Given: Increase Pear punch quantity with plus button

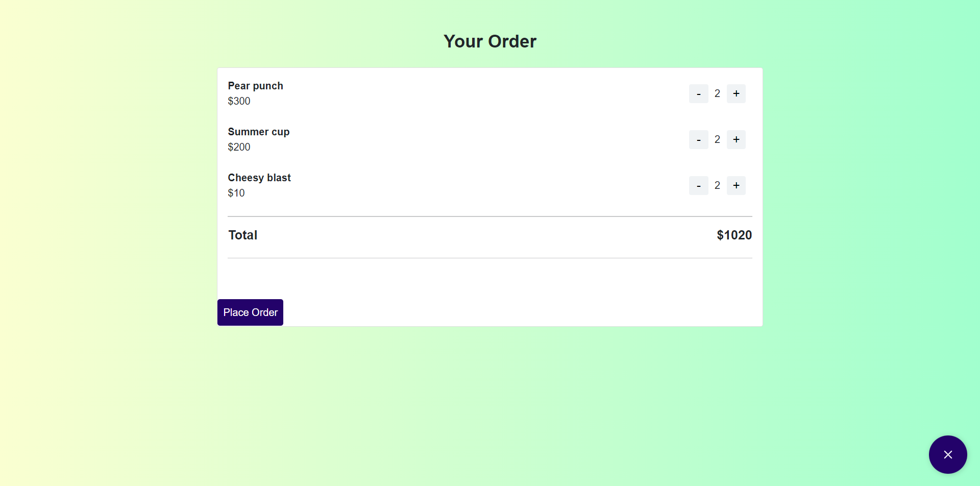Looking at the screenshot, I should (736, 93).
